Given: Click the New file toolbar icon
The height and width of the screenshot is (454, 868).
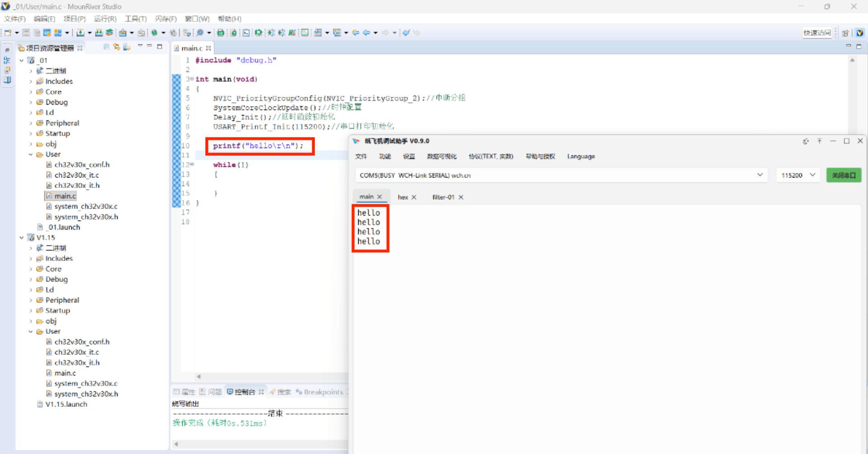Looking at the screenshot, I should point(8,33).
